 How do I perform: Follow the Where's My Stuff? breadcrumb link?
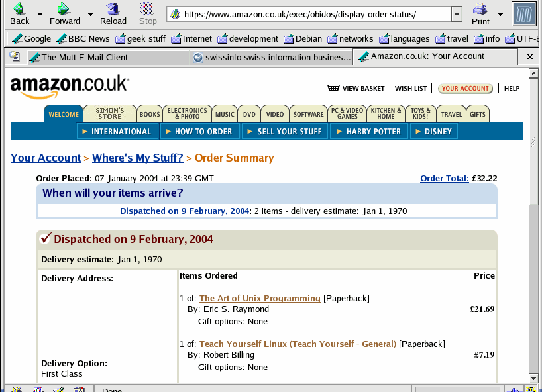click(x=138, y=158)
